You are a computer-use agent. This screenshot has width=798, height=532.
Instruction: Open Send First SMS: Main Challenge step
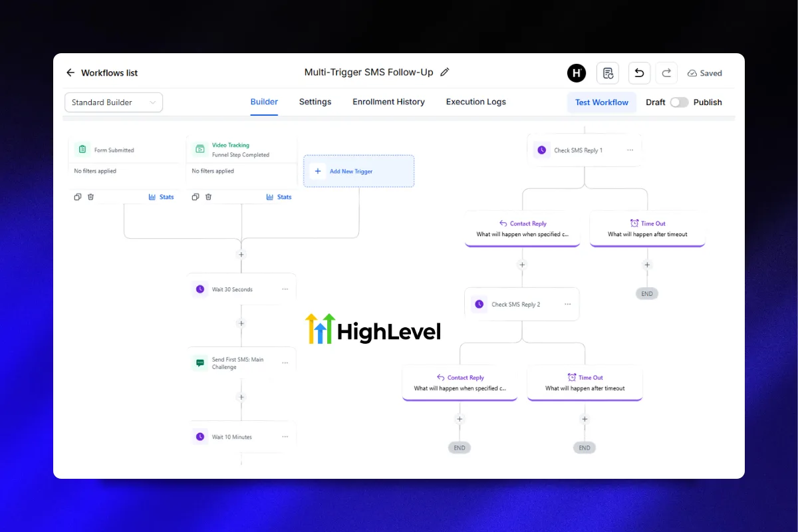click(241, 363)
